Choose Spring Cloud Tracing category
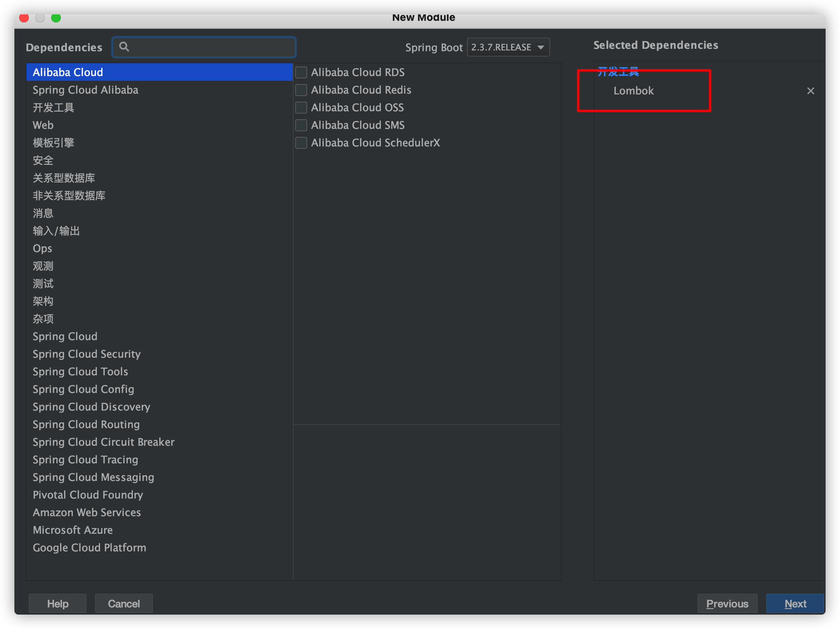Image resolution: width=840 pixels, height=629 pixels. click(x=159, y=459)
